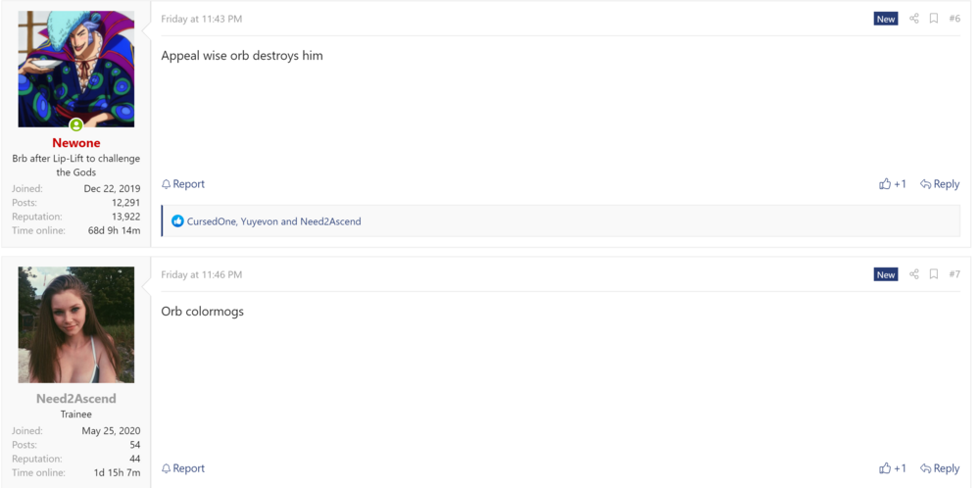Report the 'Orb colormogs' post
The width and height of the screenshot is (980, 488).
183,468
